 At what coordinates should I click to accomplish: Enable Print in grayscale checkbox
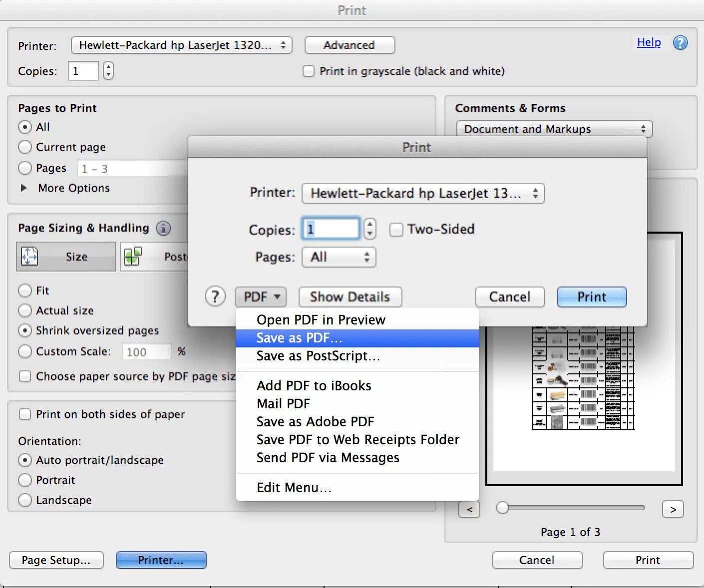point(309,71)
